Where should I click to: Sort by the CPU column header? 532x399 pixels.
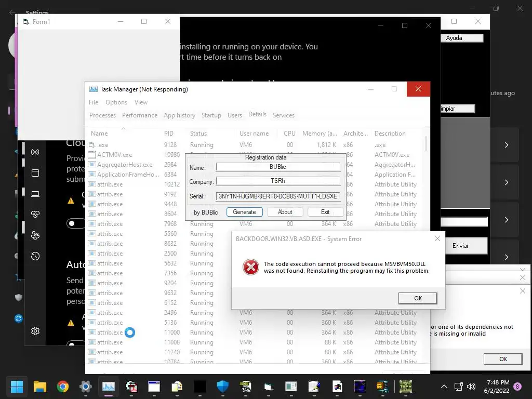tap(288, 134)
